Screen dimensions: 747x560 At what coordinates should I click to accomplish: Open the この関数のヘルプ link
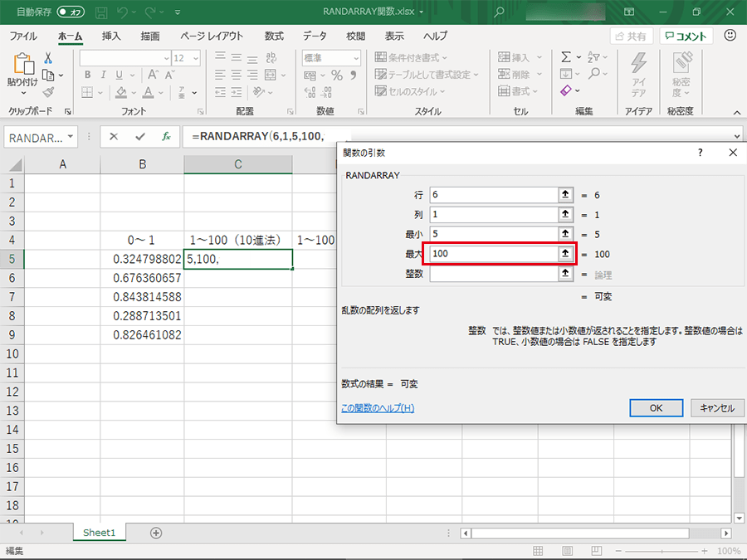point(378,408)
